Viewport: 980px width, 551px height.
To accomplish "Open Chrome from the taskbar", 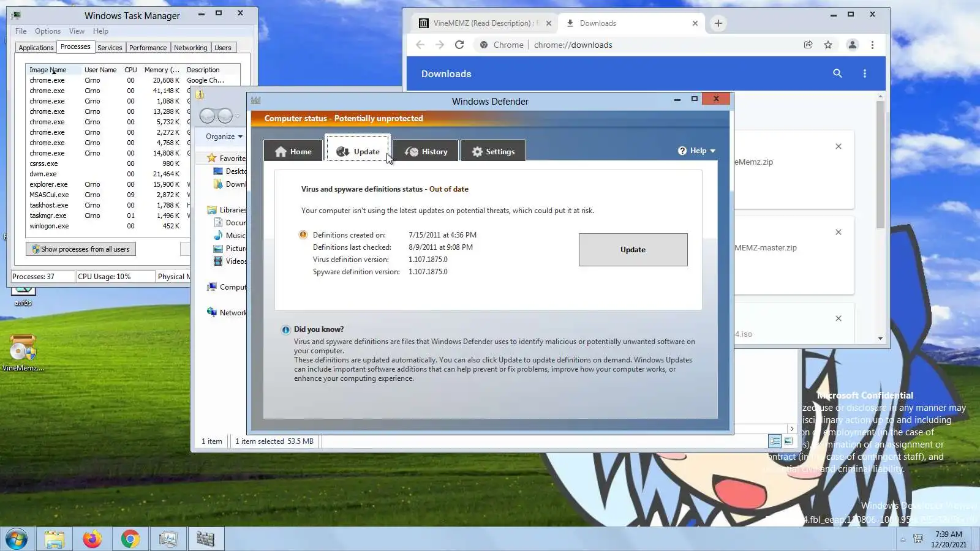I will [x=130, y=539].
